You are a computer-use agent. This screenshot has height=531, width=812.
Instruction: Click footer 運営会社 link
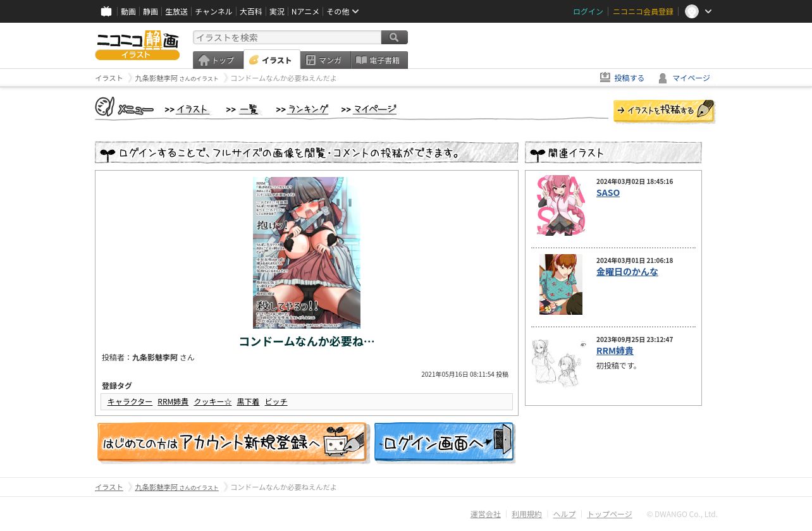(486, 515)
